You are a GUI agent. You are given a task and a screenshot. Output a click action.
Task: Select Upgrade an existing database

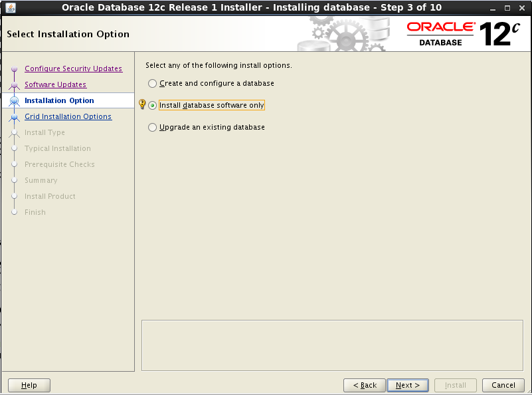(152, 127)
